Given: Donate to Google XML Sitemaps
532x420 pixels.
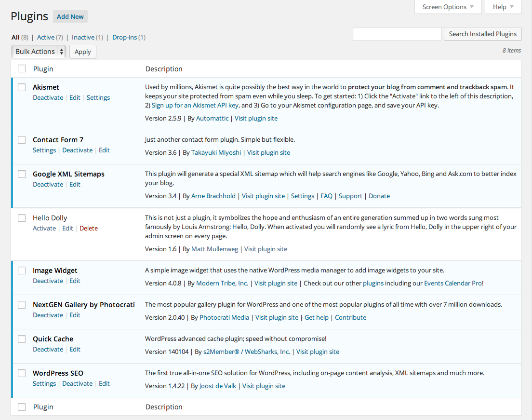Looking at the screenshot, I should [379, 196].
